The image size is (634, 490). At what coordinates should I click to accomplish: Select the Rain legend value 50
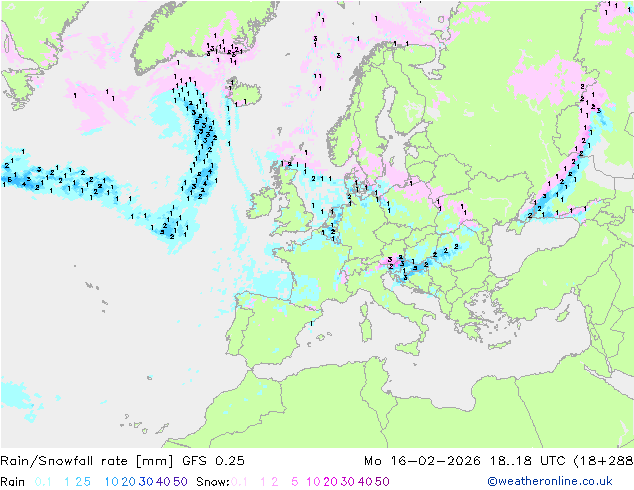[x=180, y=482]
